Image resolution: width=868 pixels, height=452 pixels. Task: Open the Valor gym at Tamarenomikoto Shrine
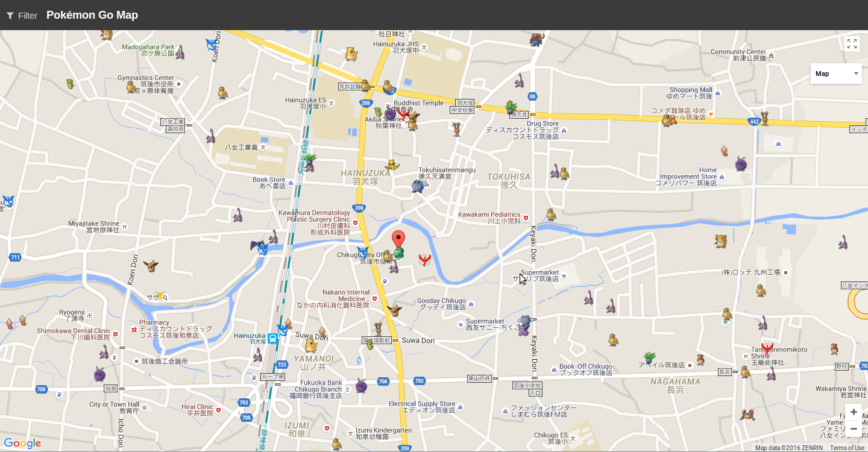coord(767,348)
